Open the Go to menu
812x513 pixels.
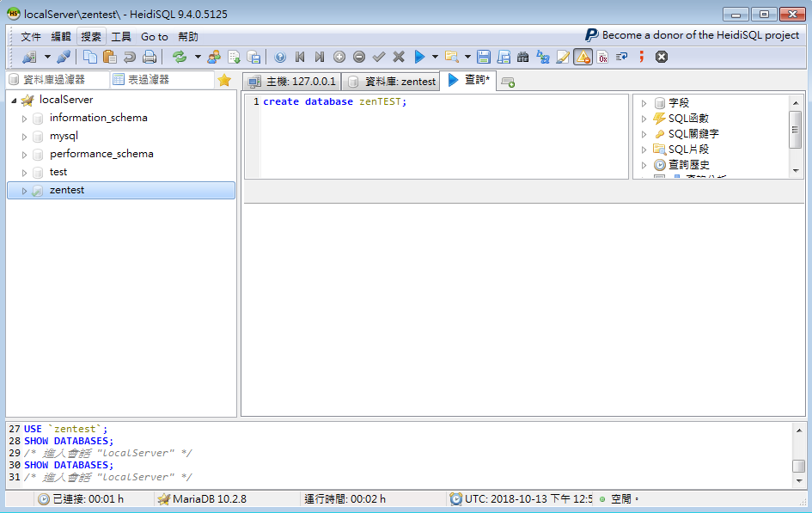tap(155, 37)
